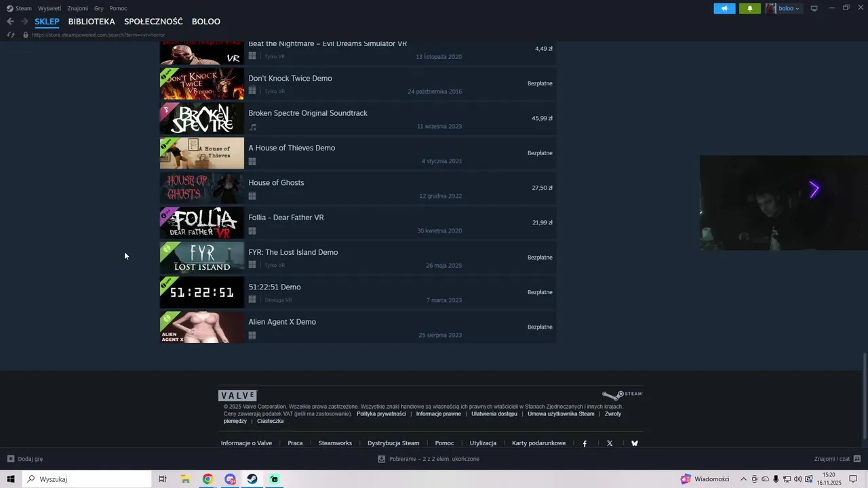Screen dimensions: 868x488
Task: Open the Informacje o Valve footer link
Action: 246,443
